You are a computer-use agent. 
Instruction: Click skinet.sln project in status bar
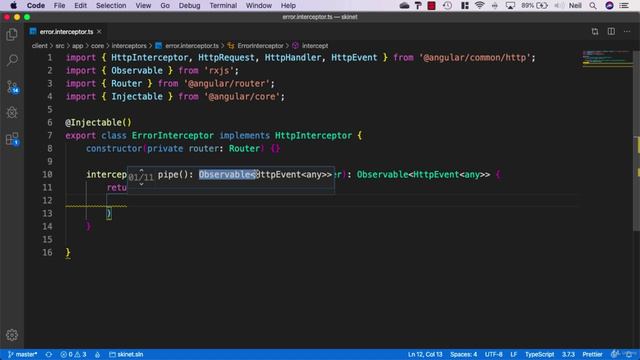coord(126,354)
